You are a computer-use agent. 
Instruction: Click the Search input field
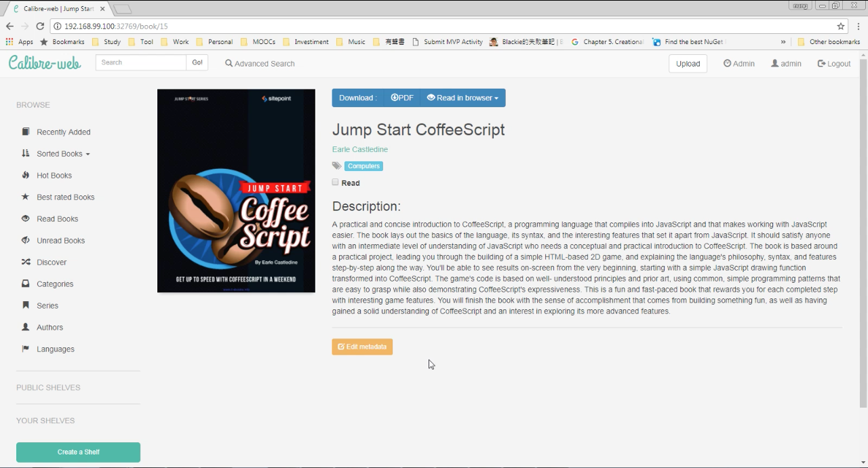coord(141,62)
